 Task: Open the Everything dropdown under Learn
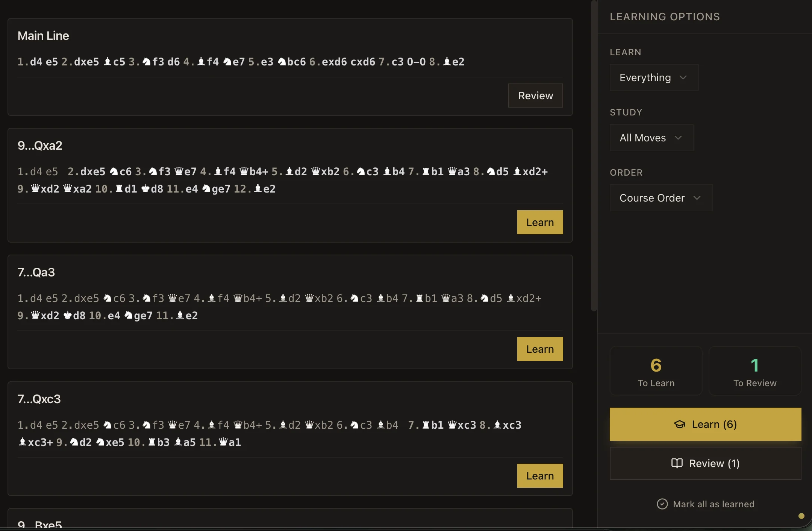[654, 77]
